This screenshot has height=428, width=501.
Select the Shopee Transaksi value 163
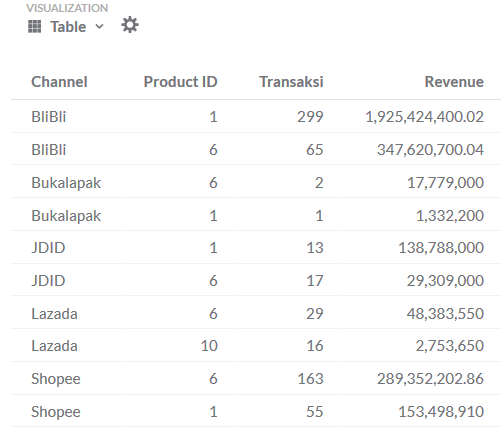tap(310, 379)
